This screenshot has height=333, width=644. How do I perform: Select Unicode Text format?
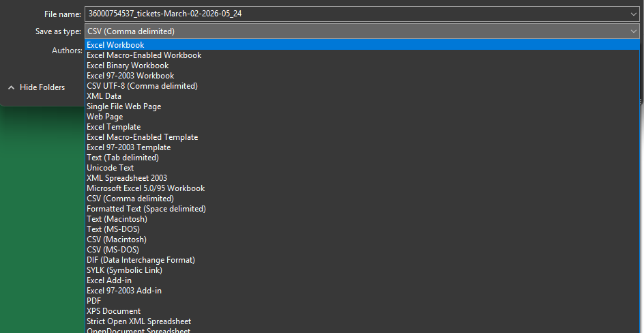pos(362,168)
